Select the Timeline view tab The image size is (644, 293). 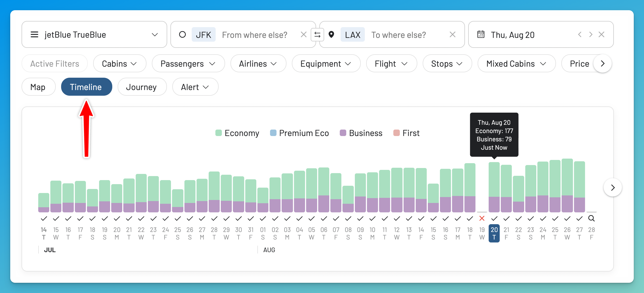(x=86, y=87)
